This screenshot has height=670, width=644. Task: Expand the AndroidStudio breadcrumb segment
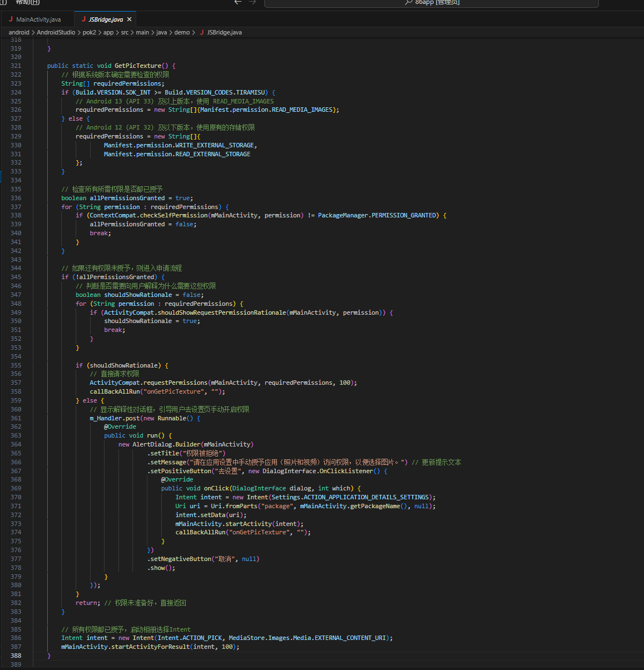[x=56, y=32]
